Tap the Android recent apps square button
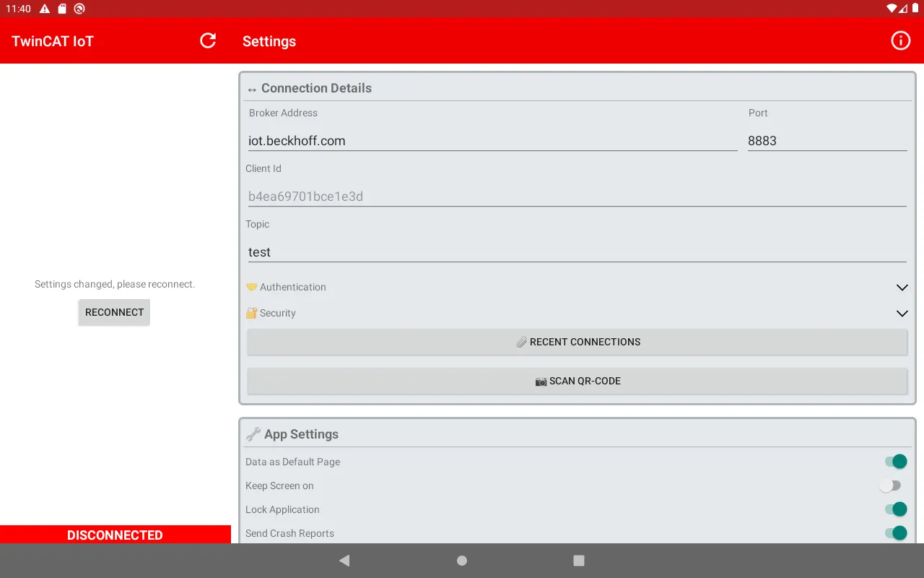The height and width of the screenshot is (578, 924). pyautogui.click(x=578, y=561)
